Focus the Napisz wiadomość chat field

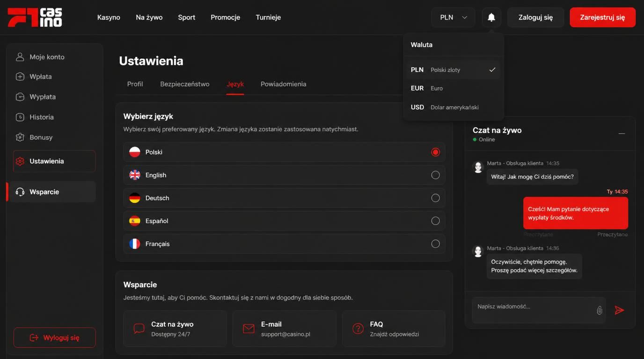[x=534, y=309]
